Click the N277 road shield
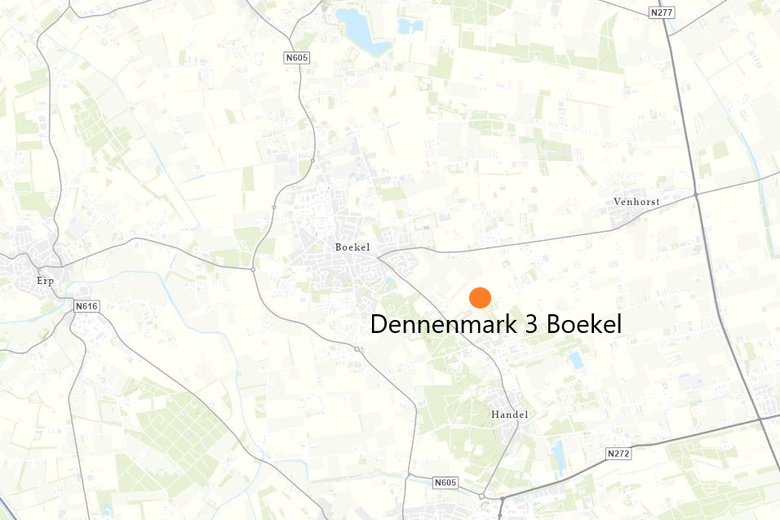The height and width of the screenshot is (520, 780). tap(662, 12)
